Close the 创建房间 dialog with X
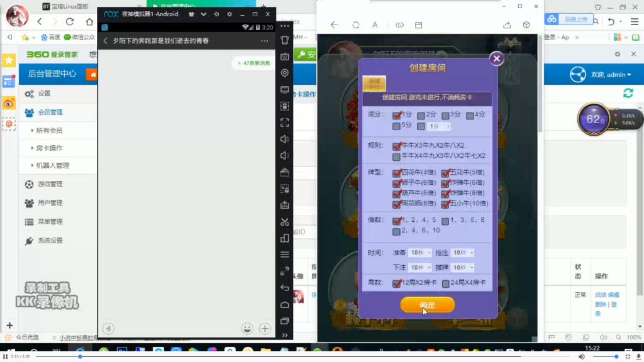 coord(497,58)
